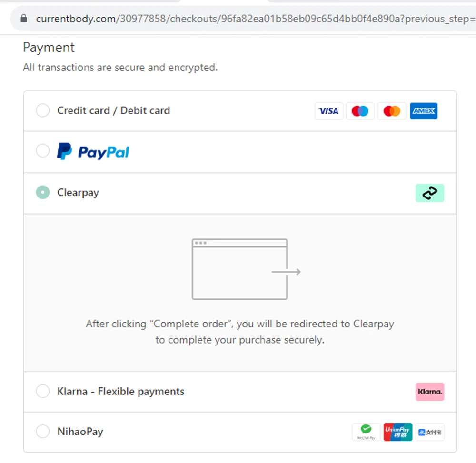Click the PayPal logo
This screenshot has height=463, width=476.
click(x=93, y=151)
